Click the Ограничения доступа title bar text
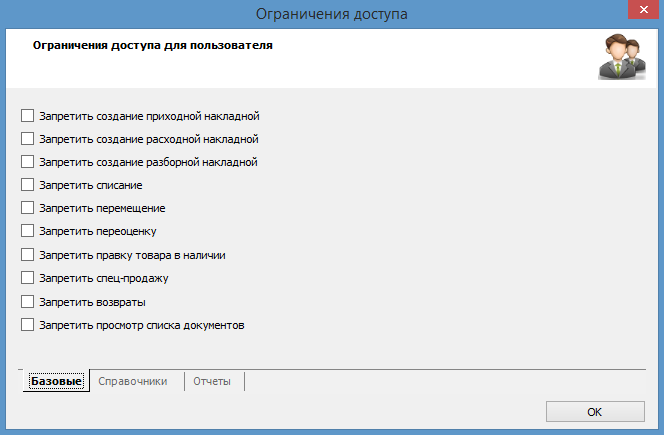The width and height of the screenshot is (664, 435). click(331, 13)
